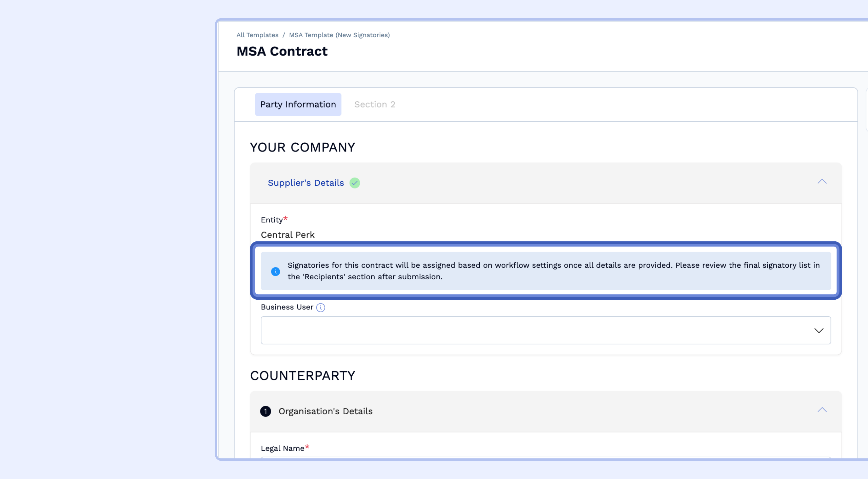This screenshot has width=868, height=479.
Task: Click the COUNTERPARTY section heading
Action: tap(302, 376)
